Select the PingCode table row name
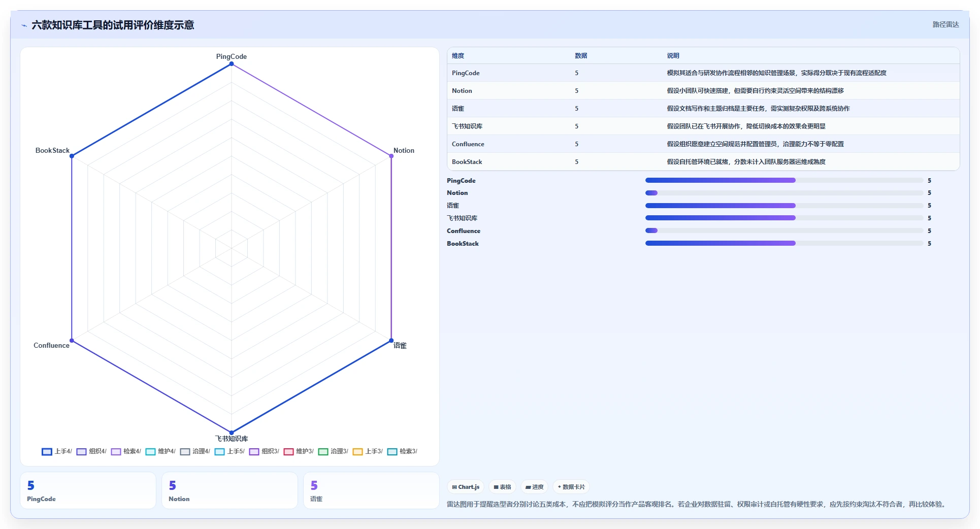Viewport: 980px width, 529px height. coord(466,73)
